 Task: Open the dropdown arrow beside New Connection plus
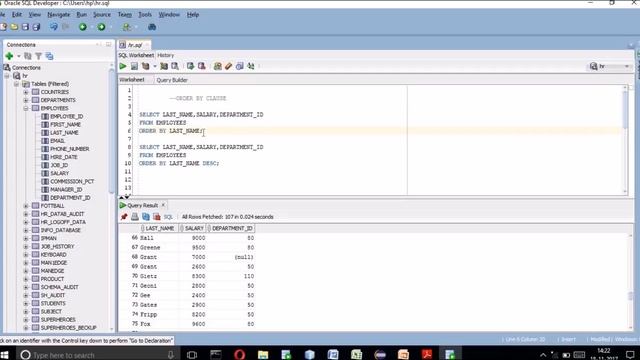[x=19, y=56]
